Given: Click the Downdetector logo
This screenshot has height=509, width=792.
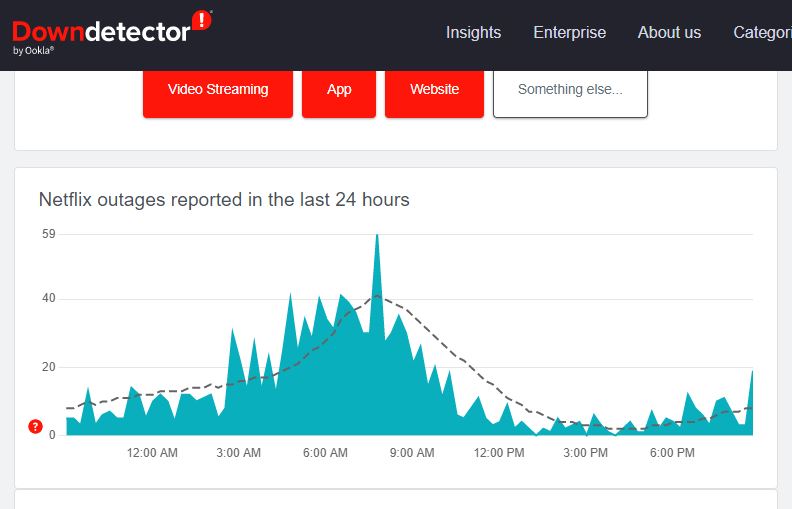Looking at the screenshot, I should pyautogui.click(x=112, y=32).
